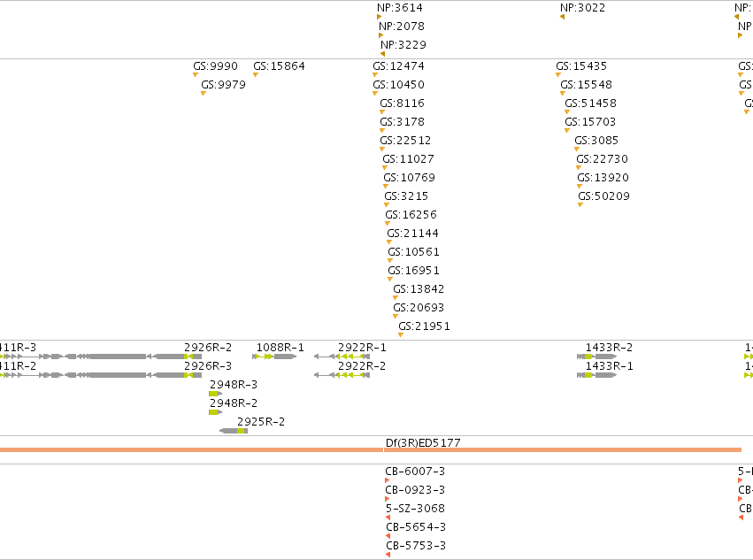Viewport: 753px width, 560px height.
Task: Select the 5-SZ-3068 insertion label
Action: click(415, 509)
